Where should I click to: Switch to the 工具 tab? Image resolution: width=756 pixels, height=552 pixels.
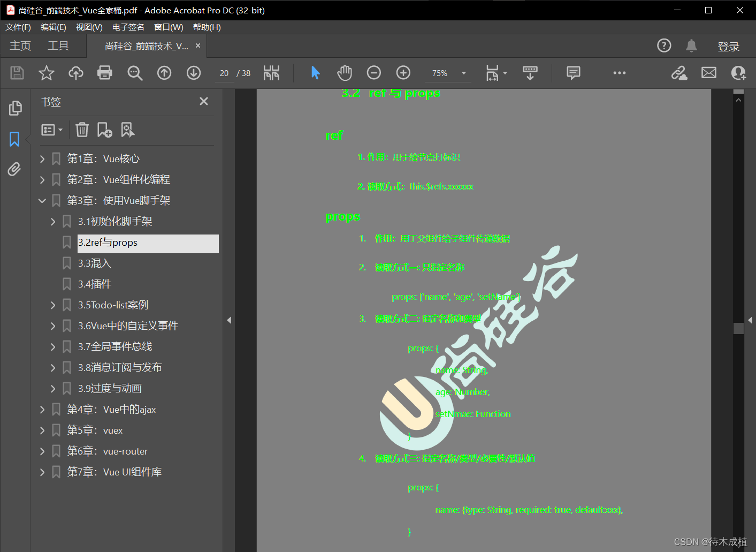tap(58, 46)
